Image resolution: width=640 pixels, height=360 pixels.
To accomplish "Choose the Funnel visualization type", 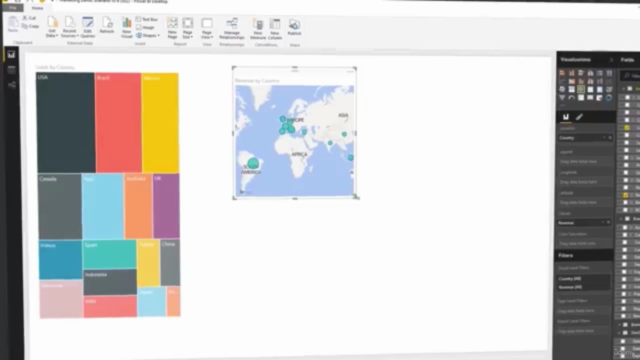I will point(562,98).
